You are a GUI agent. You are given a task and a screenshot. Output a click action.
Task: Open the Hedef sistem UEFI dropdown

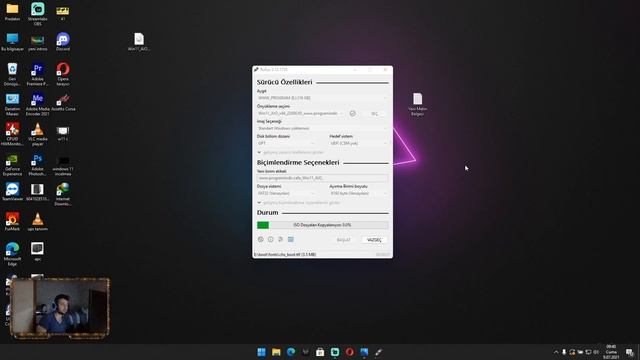point(359,143)
